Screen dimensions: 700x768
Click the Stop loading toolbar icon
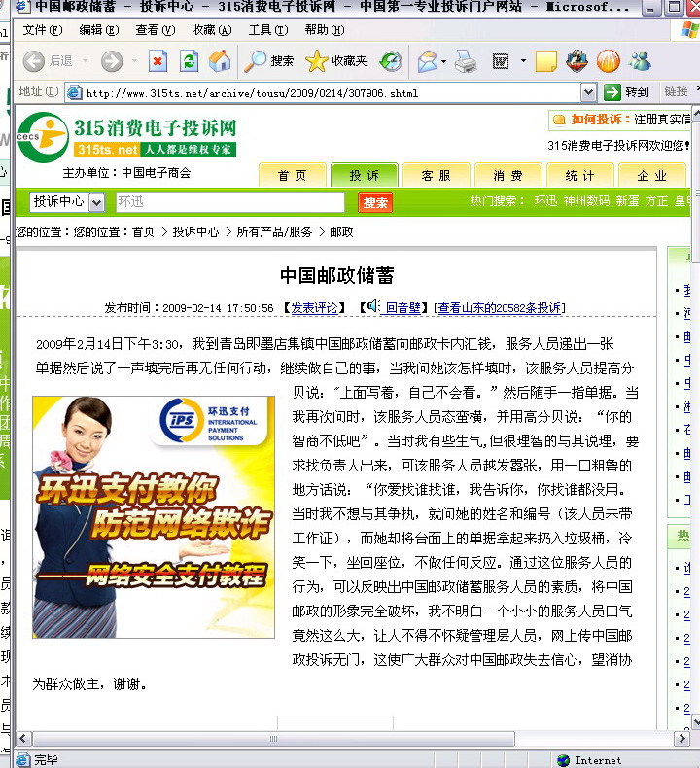(x=157, y=61)
